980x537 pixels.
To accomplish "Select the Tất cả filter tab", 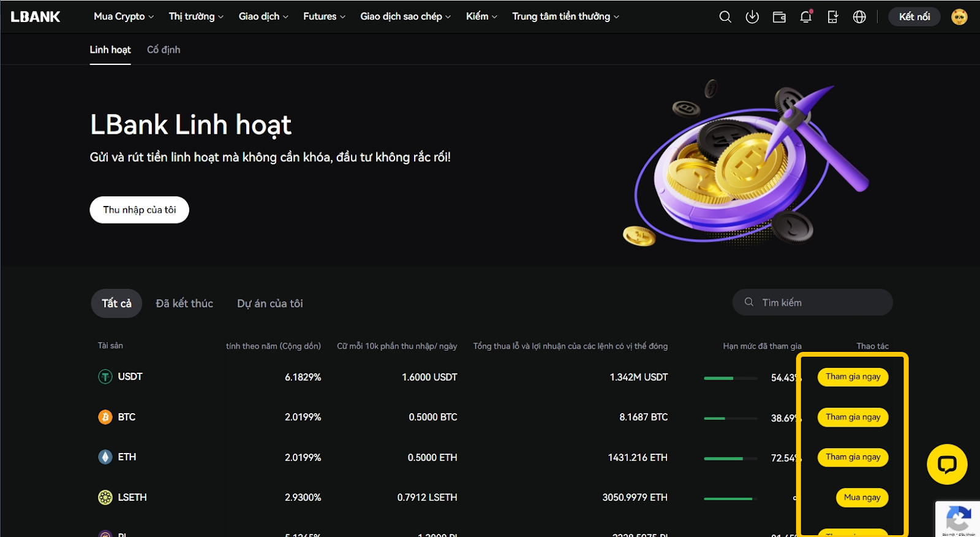I will tap(116, 303).
